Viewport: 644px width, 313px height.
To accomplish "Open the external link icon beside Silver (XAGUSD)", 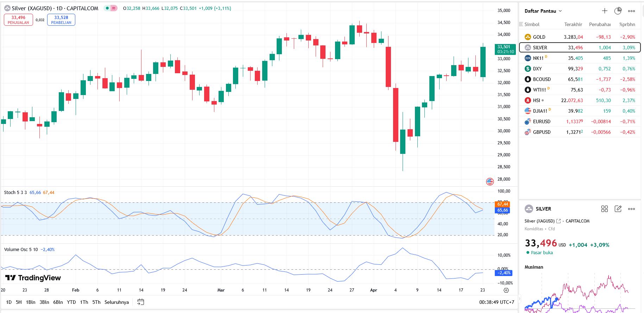I will 558,221.
